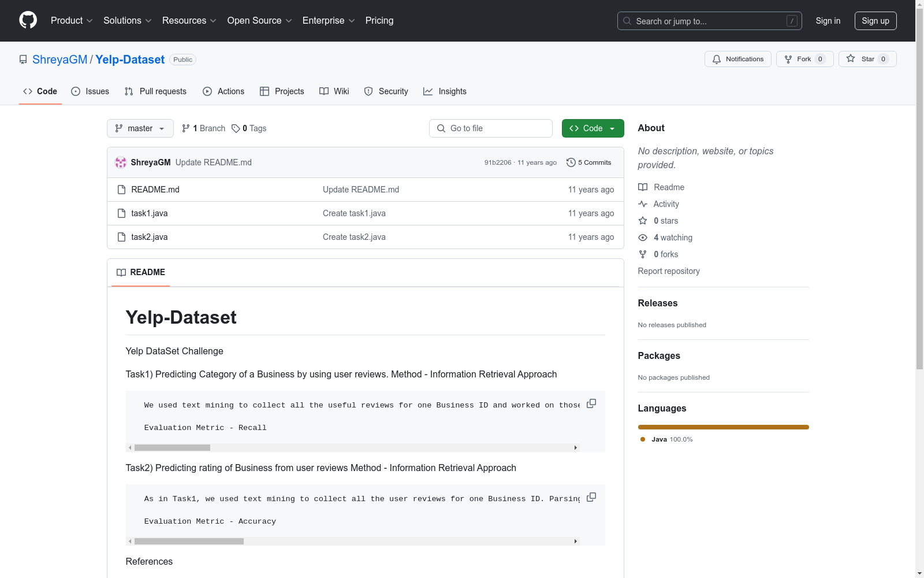The height and width of the screenshot is (578, 924).
Task: Click the Search or jump to field
Action: click(x=710, y=21)
